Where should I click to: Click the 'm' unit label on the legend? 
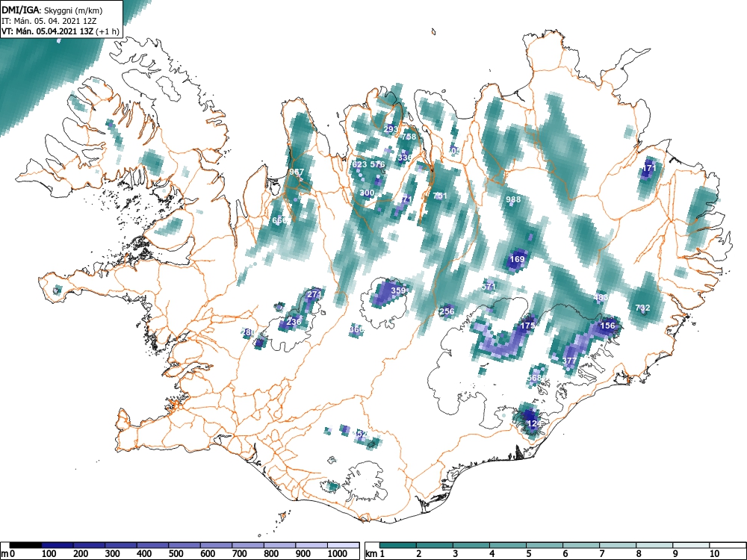pyautogui.click(x=4, y=554)
